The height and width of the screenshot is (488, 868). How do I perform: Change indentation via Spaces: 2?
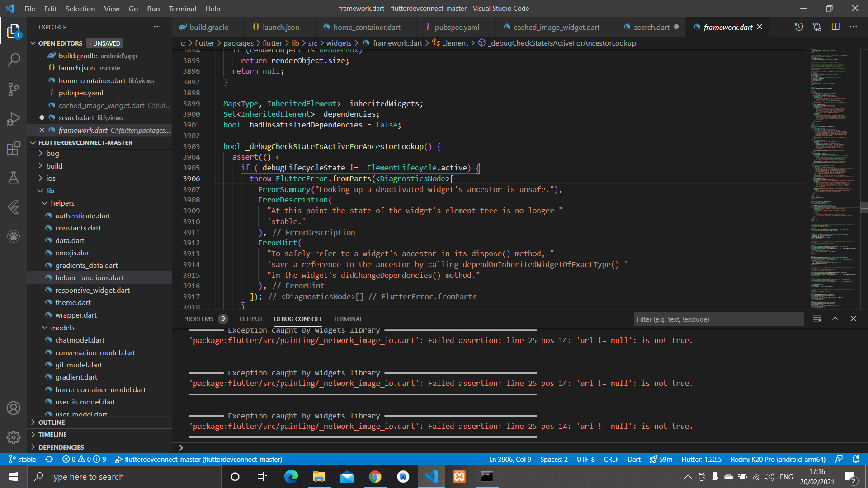554,459
